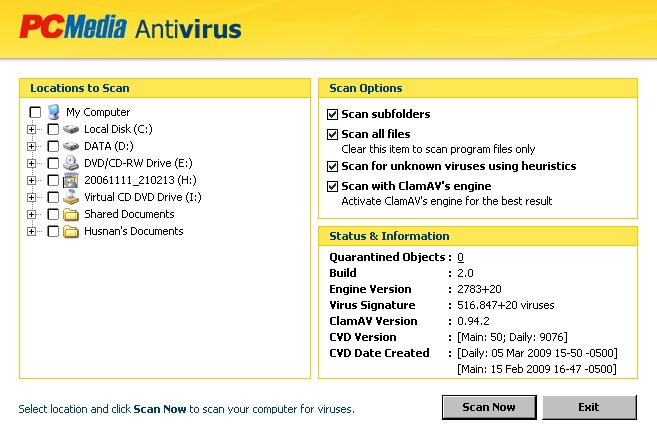
Task: Click the 'Clear this item to scan program files only' hint
Action: point(438,149)
